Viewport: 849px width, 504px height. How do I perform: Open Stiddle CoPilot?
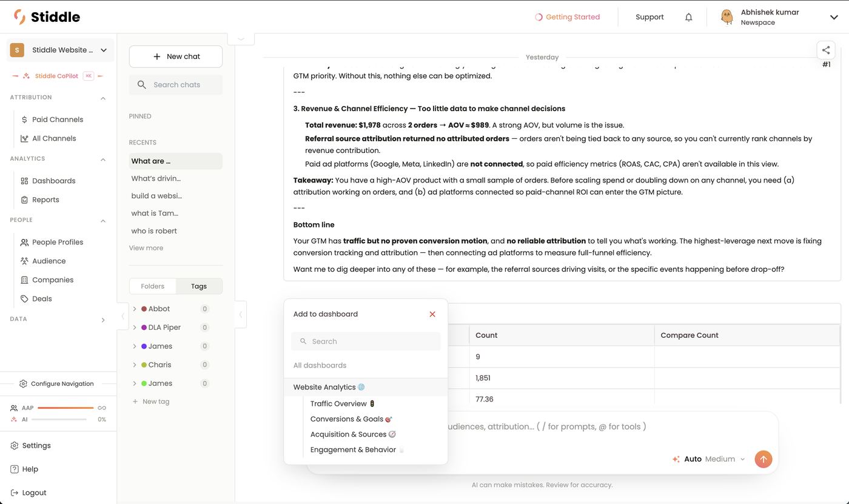[58, 76]
